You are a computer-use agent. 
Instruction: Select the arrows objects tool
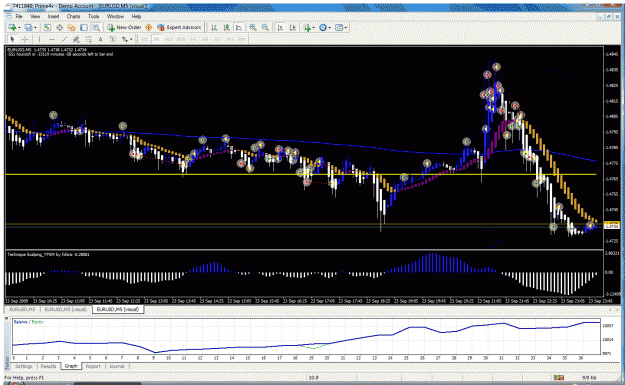pos(125,39)
